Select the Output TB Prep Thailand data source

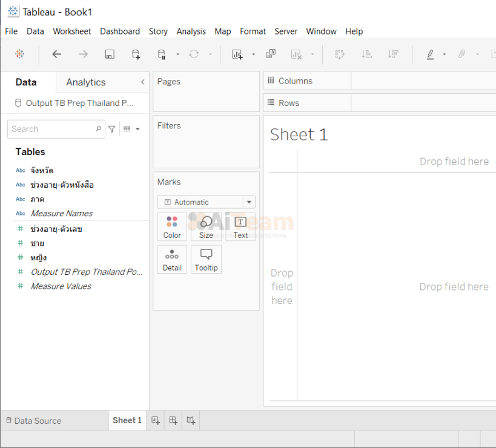[x=74, y=103]
